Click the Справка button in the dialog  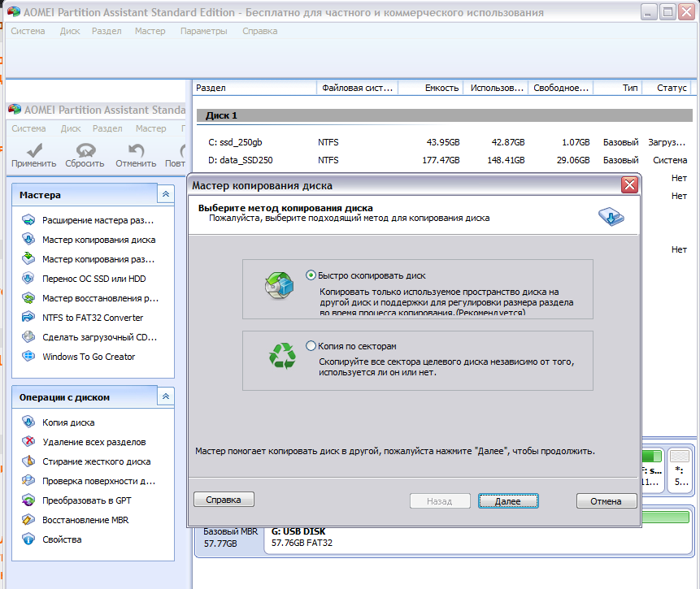tap(224, 500)
